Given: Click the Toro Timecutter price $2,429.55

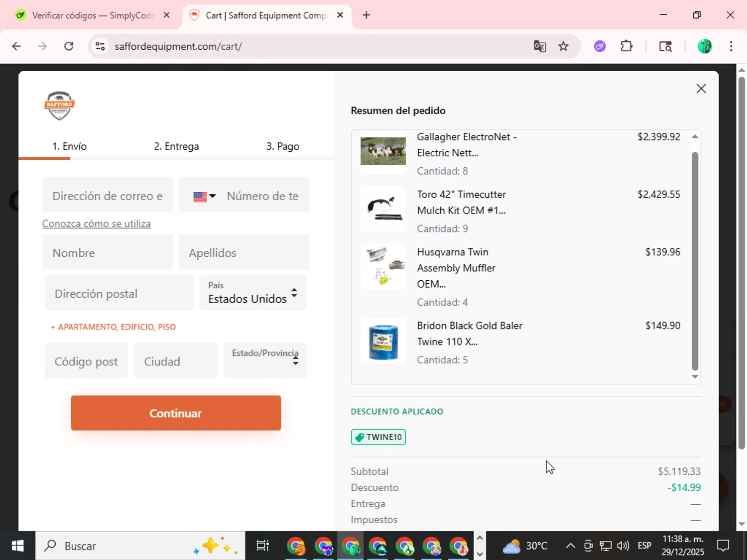Looking at the screenshot, I should tap(659, 194).
